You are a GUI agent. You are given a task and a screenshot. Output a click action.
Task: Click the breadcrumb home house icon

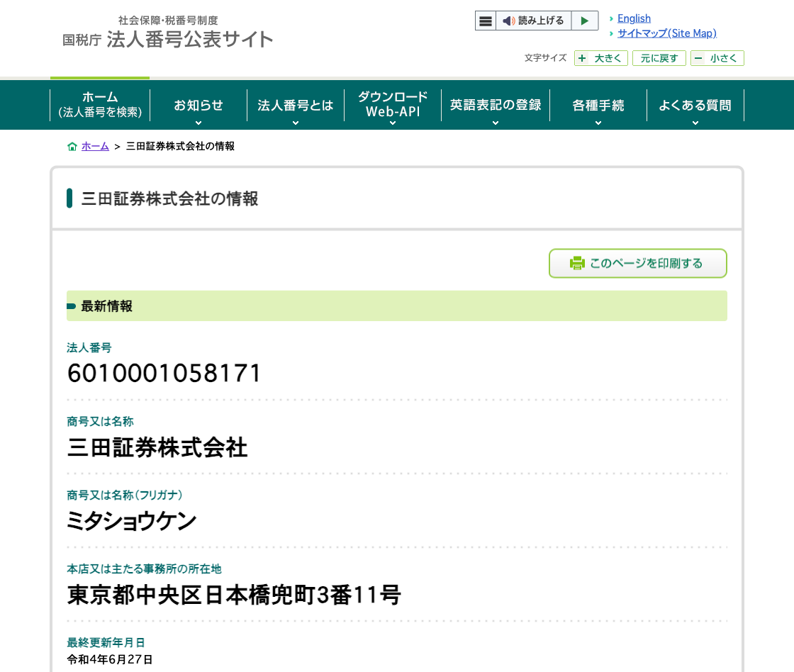(72, 146)
